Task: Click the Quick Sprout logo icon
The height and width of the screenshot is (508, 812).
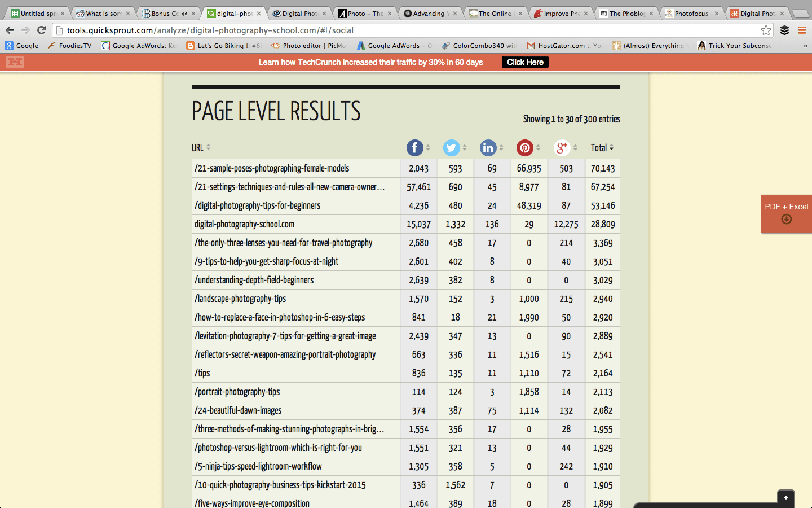Action: (15, 62)
